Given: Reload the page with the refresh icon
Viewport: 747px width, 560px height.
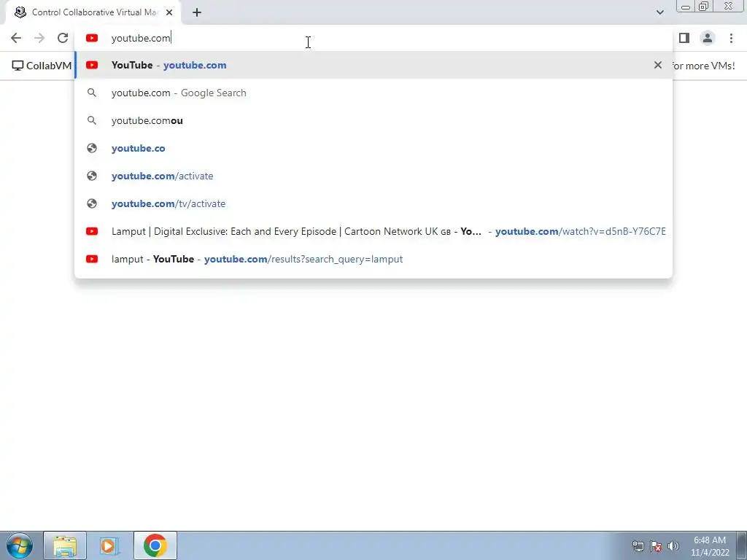Looking at the screenshot, I should (63, 38).
